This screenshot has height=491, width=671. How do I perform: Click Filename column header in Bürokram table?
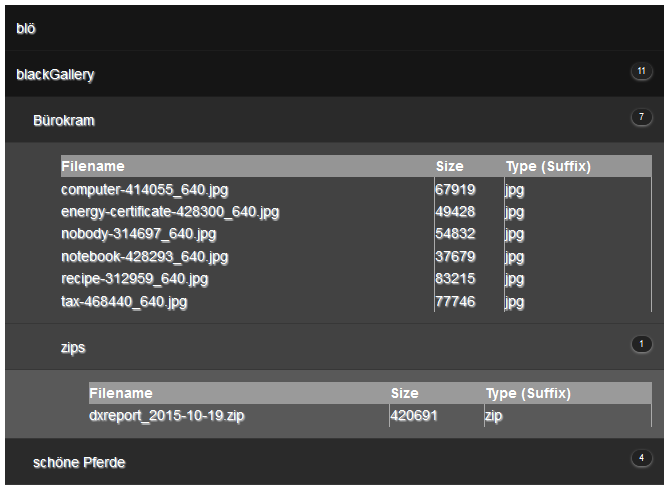tap(93, 166)
